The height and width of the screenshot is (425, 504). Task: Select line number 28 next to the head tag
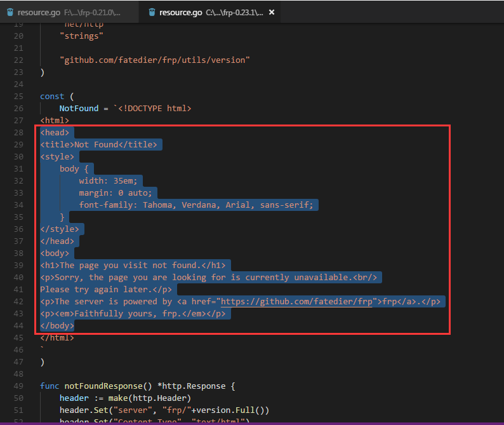pos(18,133)
